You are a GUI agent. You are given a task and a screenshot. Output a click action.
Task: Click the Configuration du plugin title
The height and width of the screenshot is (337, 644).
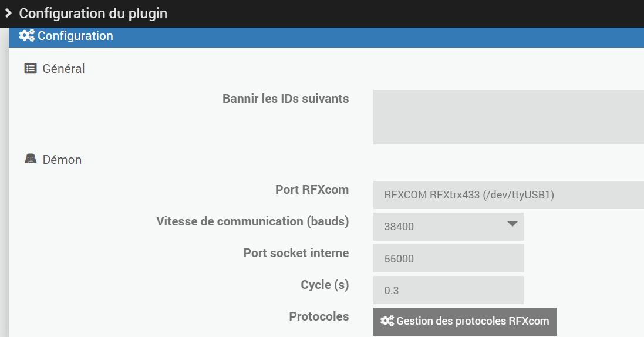click(93, 14)
